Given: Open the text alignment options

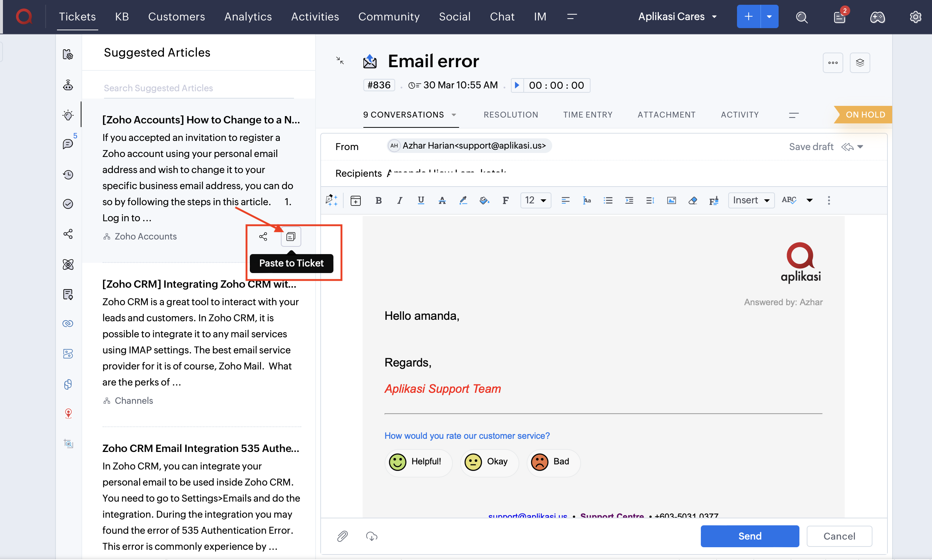Looking at the screenshot, I should click(565, 200).
